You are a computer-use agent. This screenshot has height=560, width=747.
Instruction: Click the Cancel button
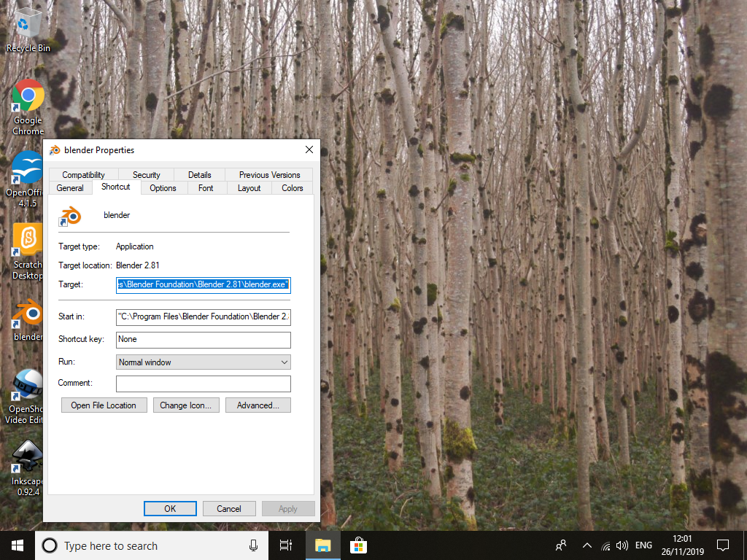pos(229,508)
